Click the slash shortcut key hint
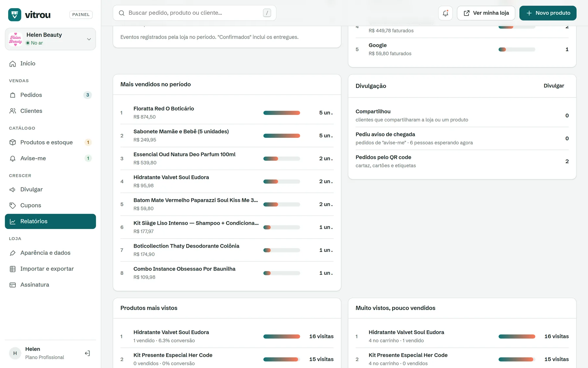 [x=267, y=13]
